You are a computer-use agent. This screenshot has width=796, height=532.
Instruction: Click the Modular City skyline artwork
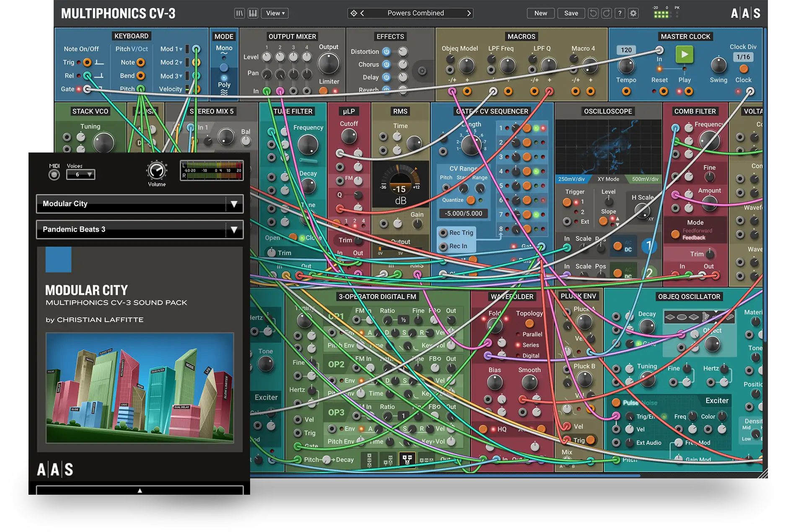coord(140,388)
